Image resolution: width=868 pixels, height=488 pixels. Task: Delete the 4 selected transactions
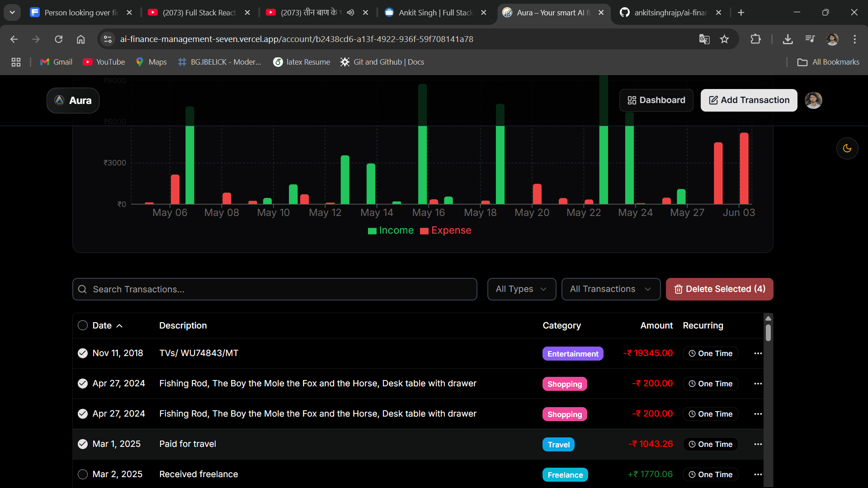(719, 289)
